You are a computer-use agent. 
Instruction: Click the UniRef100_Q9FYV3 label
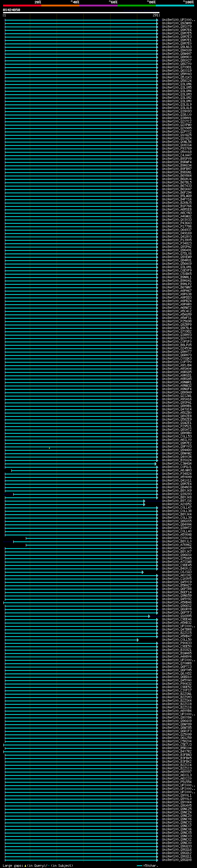176,446
